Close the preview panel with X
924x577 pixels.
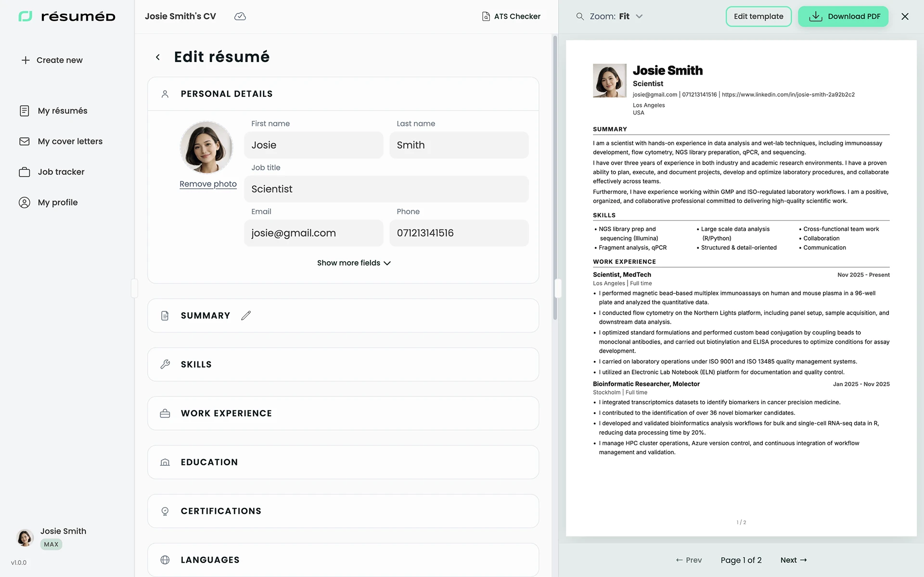point(905,16)
